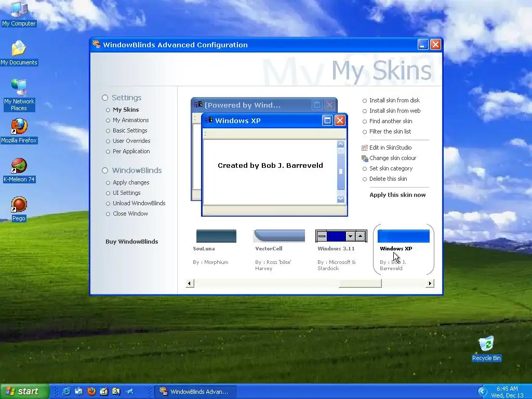The image size is (532, 399).
Task: Click Change skin colour icon
Action: (365, 158)
